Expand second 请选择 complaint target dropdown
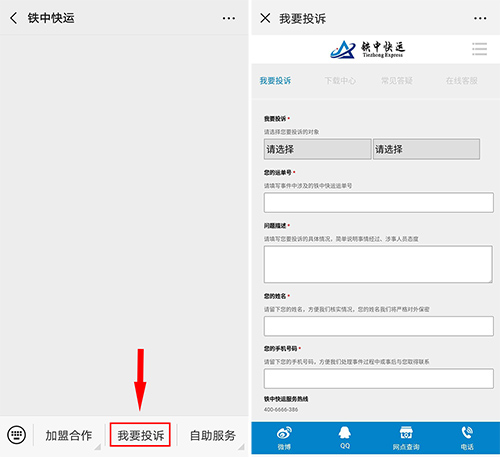The image size is (500, 457). point(426,149)
